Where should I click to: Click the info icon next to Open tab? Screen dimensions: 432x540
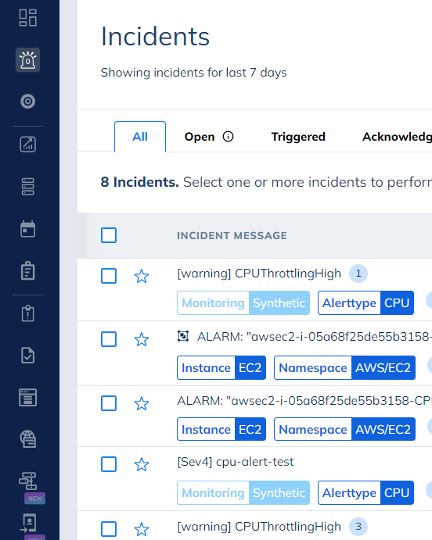(228, 137)
